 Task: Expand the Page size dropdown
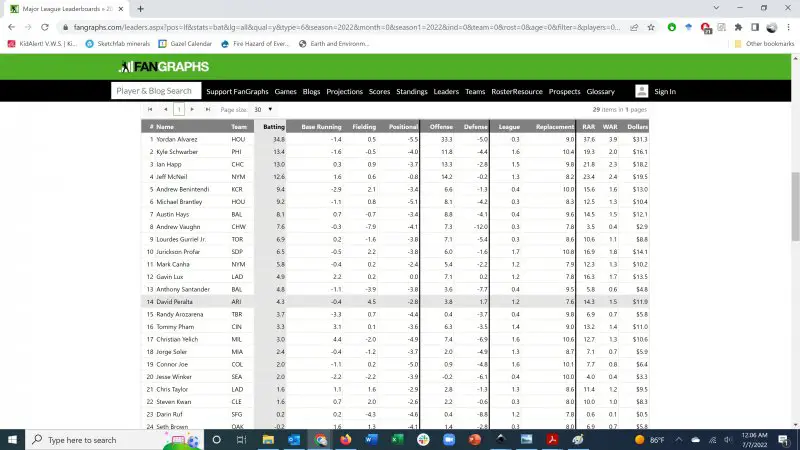(263, 109)
